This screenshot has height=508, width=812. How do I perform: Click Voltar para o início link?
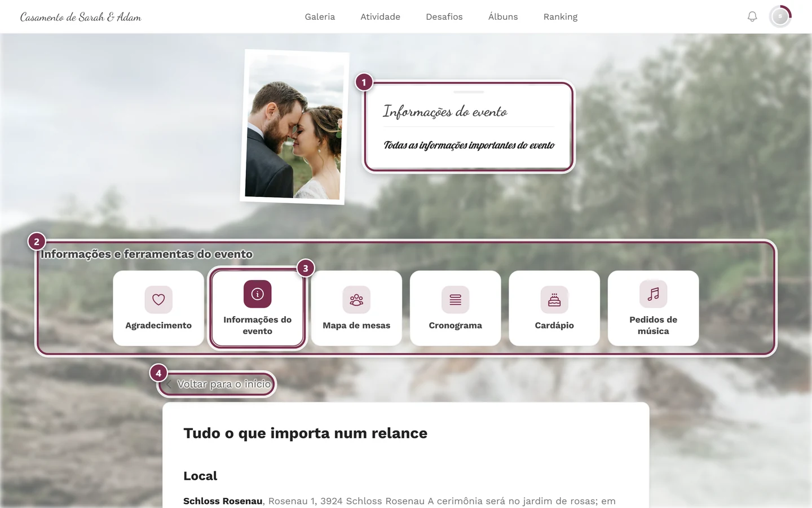pos(224,384)
